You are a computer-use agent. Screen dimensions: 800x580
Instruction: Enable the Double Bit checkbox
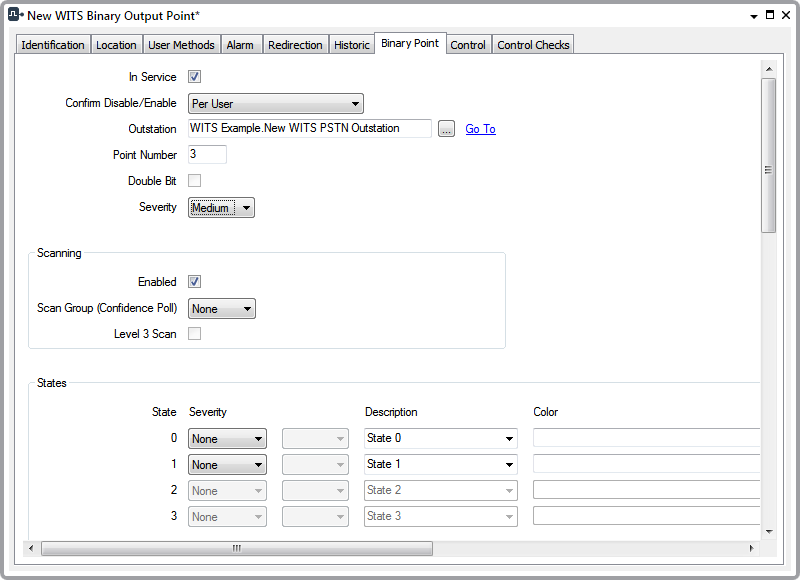[x=194, y=180]
